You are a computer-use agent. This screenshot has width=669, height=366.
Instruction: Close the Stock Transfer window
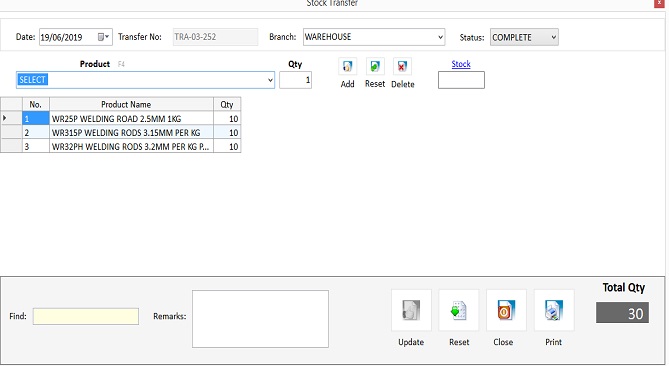pos(659,3)
